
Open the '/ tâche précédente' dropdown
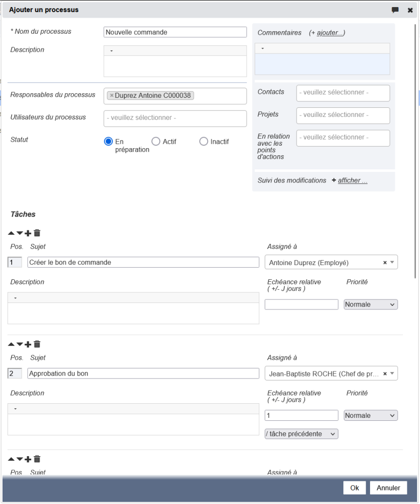click(301, 434)
